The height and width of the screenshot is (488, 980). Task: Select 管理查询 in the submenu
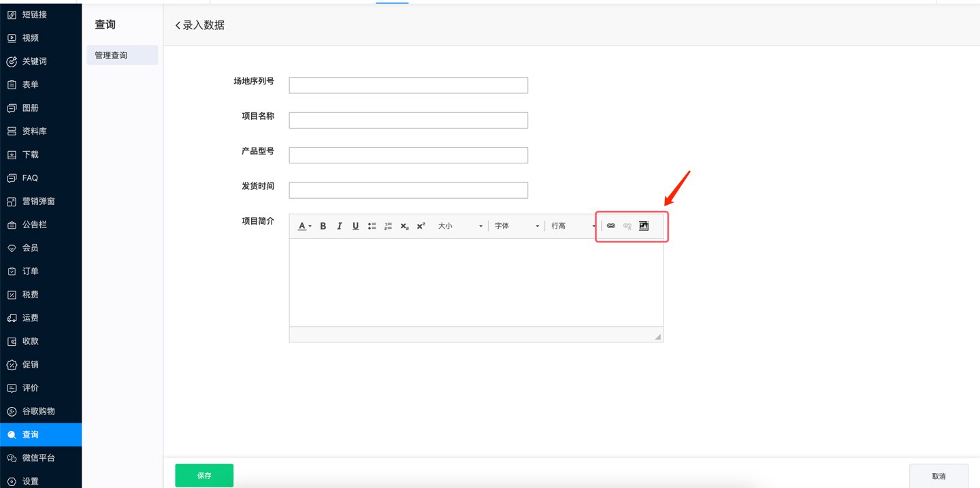(122, 55)
